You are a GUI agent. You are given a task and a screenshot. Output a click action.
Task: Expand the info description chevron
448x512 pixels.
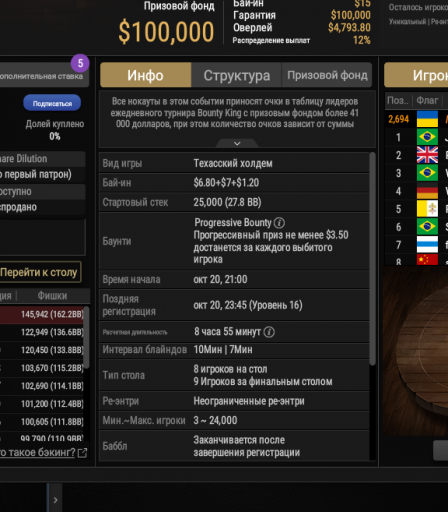coord(237,143)
